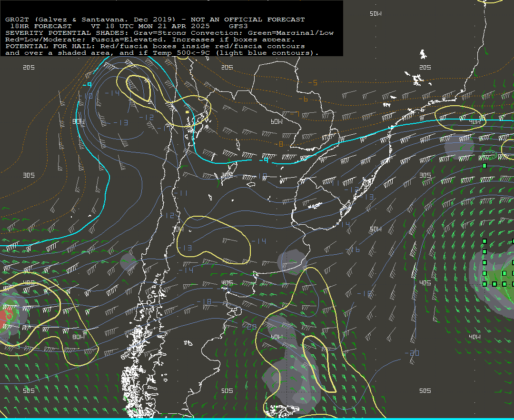514x420 pixels.
Task: Select the cyan '-9' label over northern Argentina
Action: [264, 160]
